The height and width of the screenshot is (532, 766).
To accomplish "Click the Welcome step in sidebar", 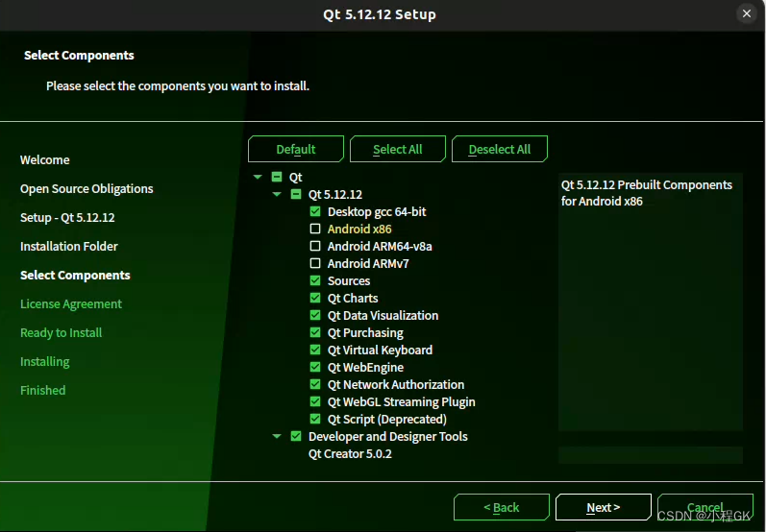I will pyautogui.click(x=45, y=159).
